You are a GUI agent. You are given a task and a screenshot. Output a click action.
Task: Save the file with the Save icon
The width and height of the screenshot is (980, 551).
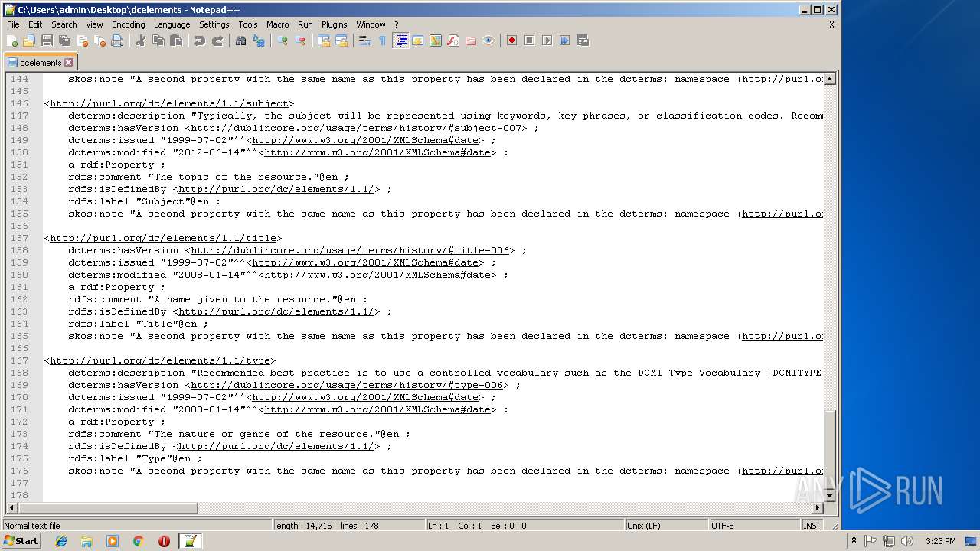[47, 41]
